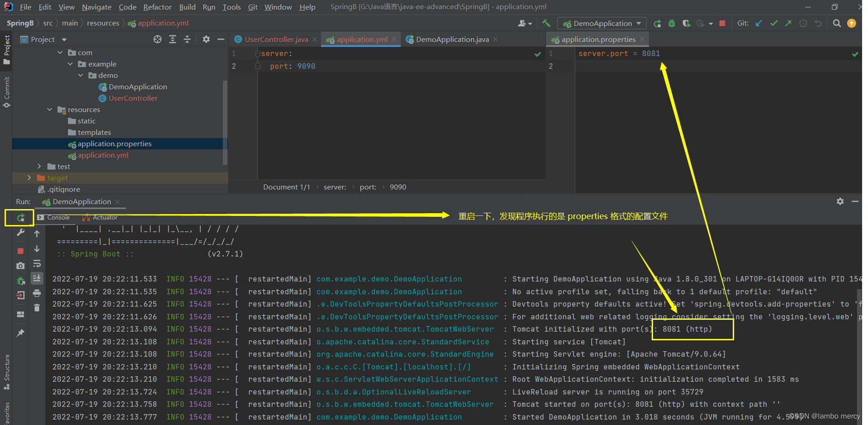Clear all console output with the trash icon
Screen dimensions: 868x425
click(37, 308)
